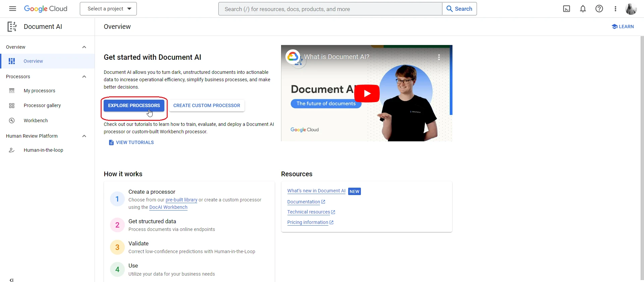Open the Pricing information link
This screenshot has width=644, height=282.
point(308,222)
